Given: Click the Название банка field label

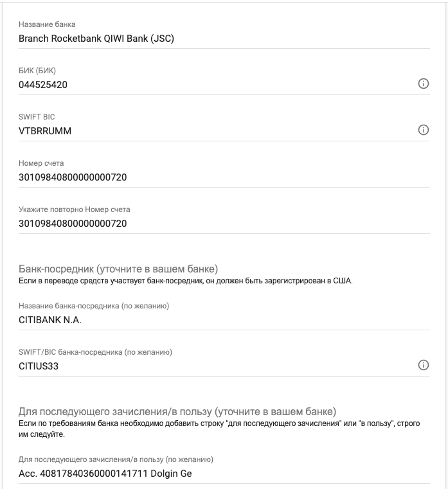Looking at the screenshot, I should pos(47,24).
